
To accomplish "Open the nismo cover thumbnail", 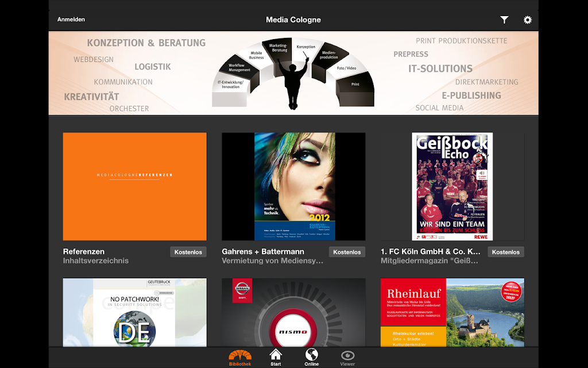I will [293, 312].
